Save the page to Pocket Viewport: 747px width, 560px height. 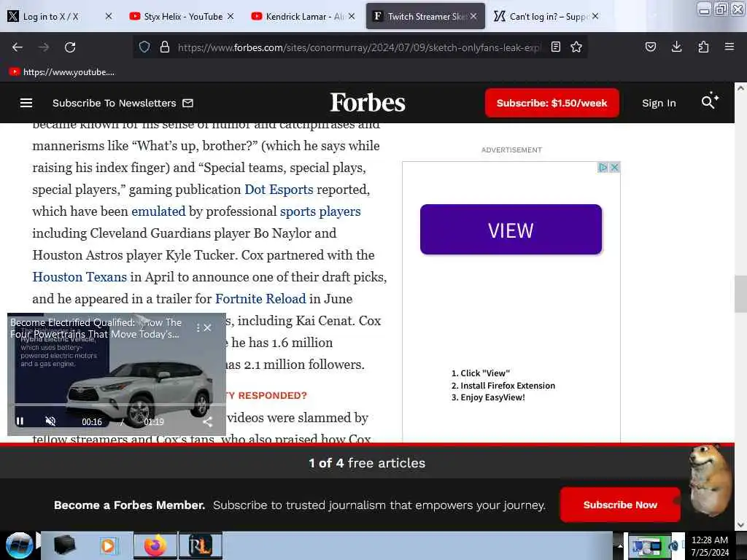(x=650, y=47)
